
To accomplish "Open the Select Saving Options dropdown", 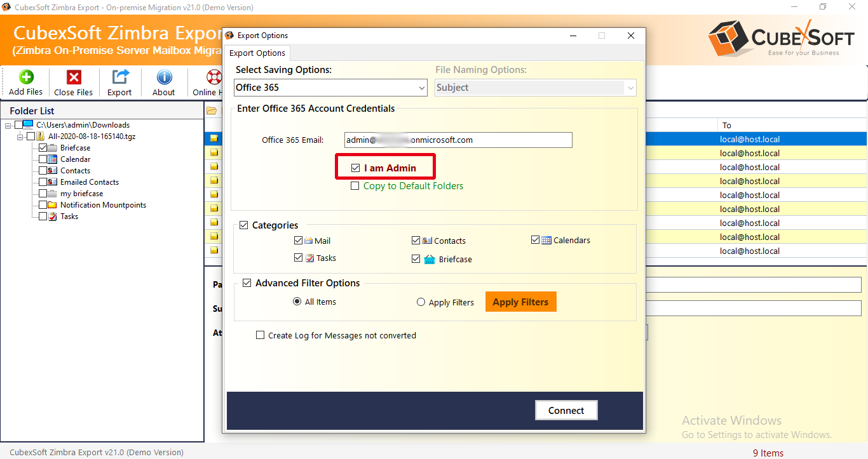I will point(330,88).
